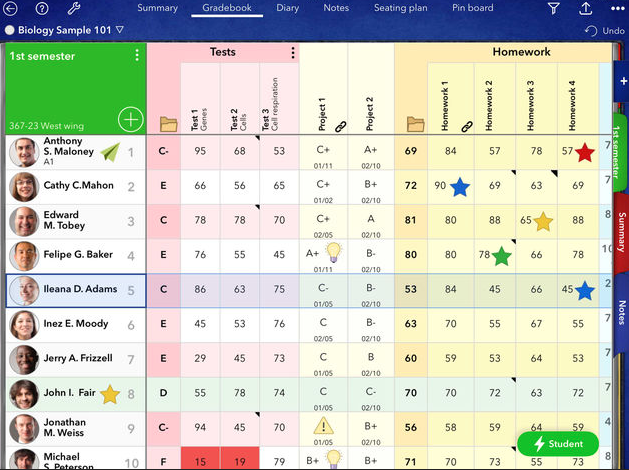Tap the share export icon

pos(585,9)
